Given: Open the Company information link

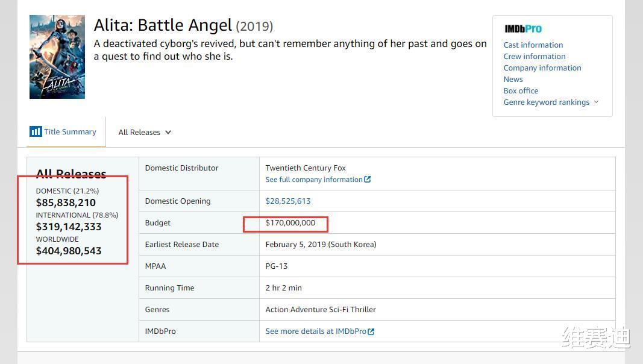Looking at the screenshot, I should (x=542, y=68).
